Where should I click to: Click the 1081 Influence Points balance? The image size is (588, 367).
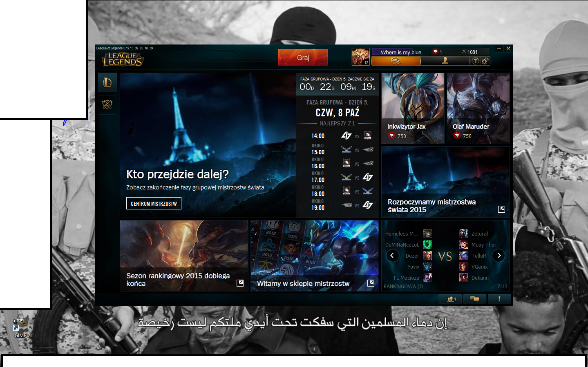472,52
